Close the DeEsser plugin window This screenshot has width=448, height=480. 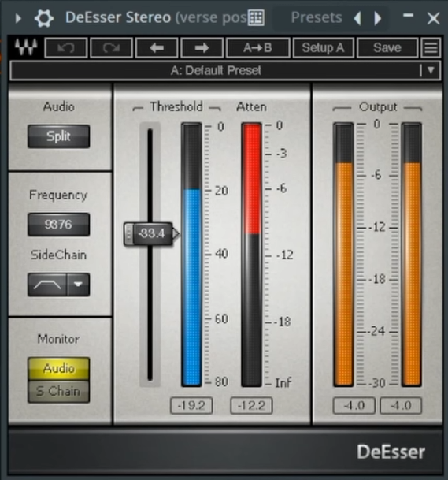(433, 18)
